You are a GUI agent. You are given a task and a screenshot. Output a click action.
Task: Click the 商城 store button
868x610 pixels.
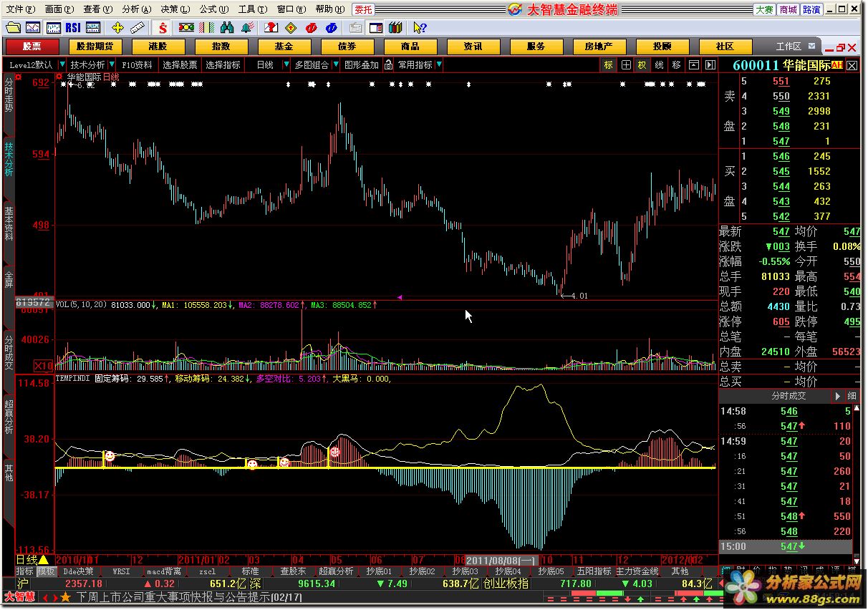click(x=788, y=9)
